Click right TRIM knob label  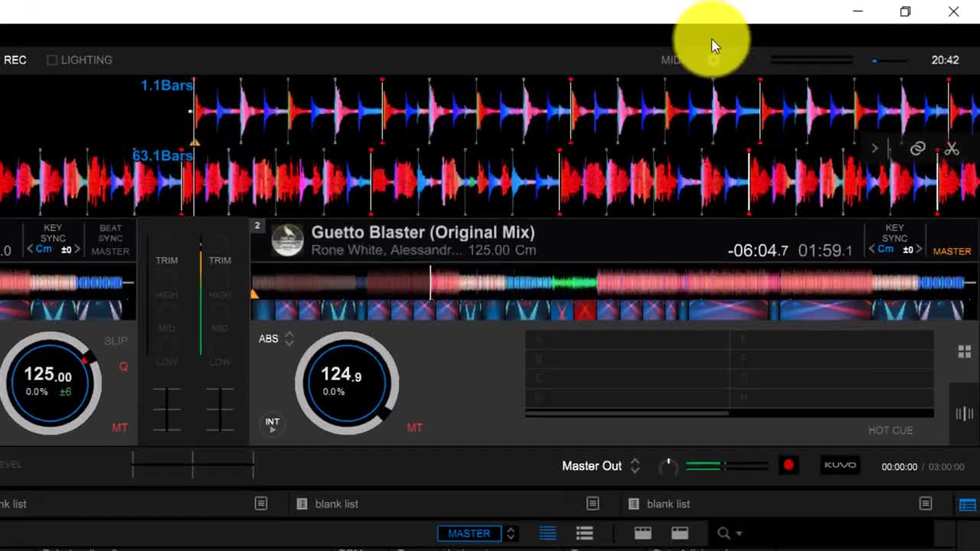click(220, 260)
